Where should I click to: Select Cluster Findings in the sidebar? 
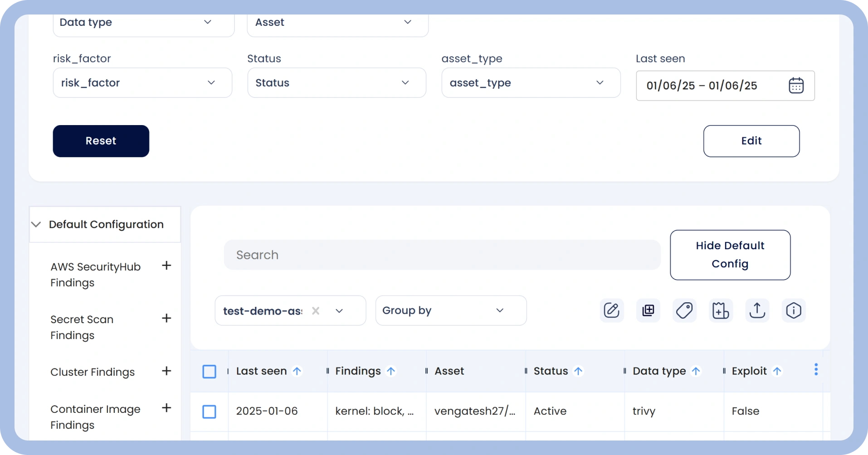[x=93, y=372]
